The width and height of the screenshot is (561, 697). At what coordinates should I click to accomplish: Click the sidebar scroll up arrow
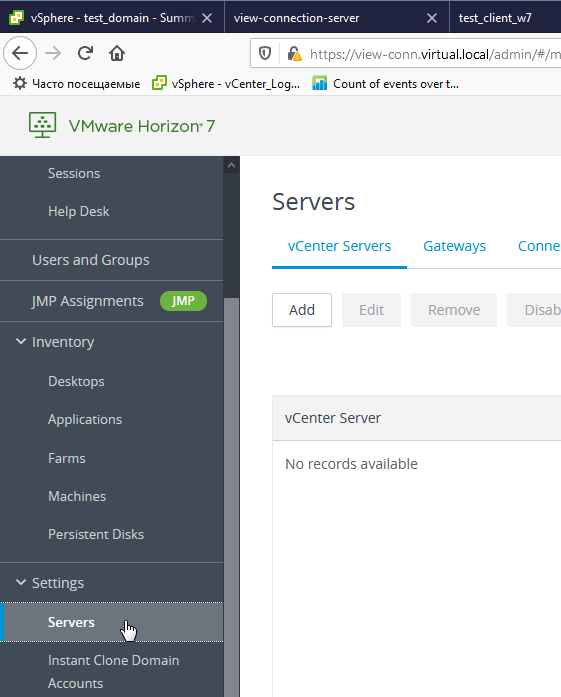tap(231, 165)
